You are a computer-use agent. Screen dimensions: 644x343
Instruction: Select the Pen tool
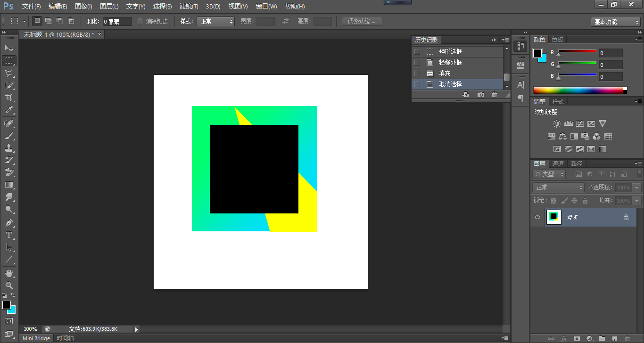pos(9,222)
